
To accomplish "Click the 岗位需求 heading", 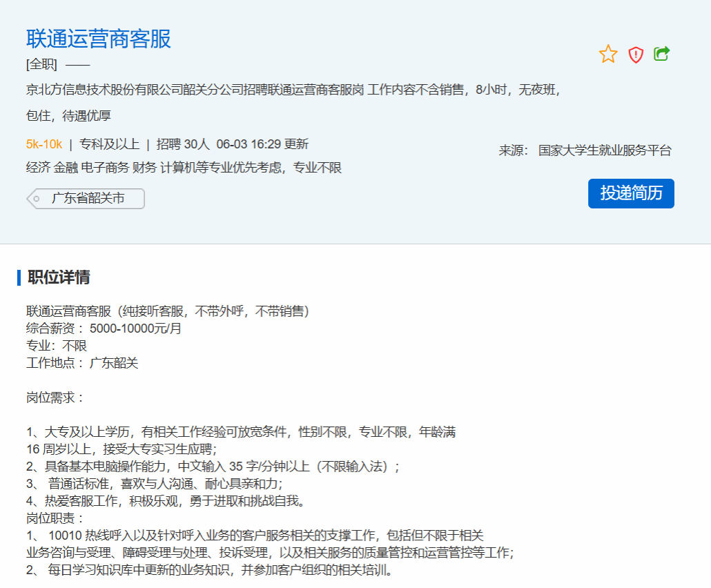I will [55, 398].
